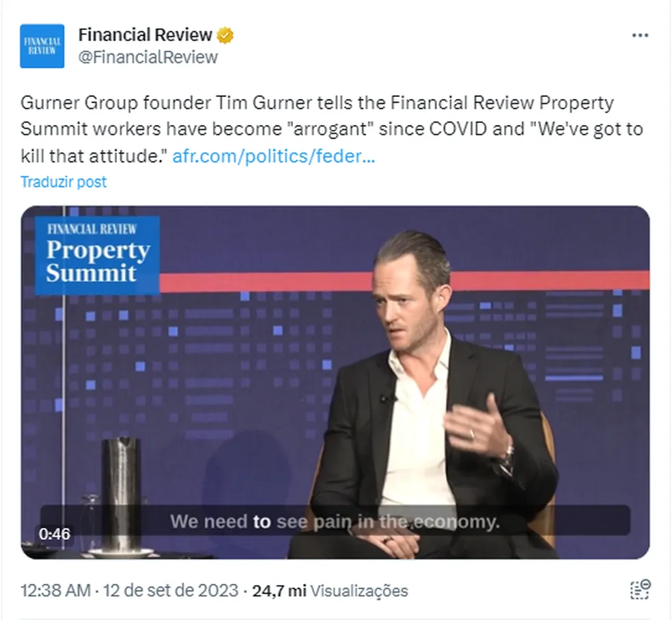Click the speaker's raised hand in video
Screen dimensions: 672x620
click(478, 427)
